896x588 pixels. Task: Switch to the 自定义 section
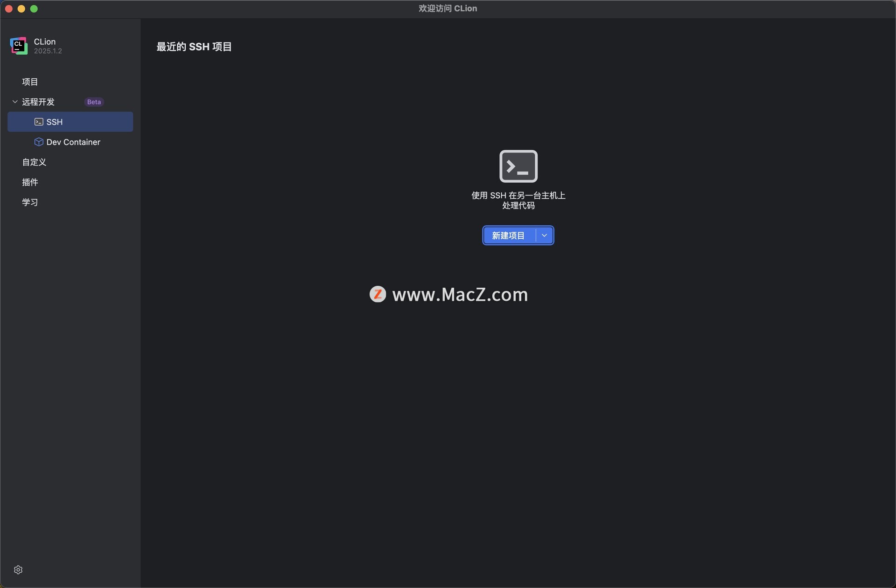pyautogui.click(x=34, y=162)
